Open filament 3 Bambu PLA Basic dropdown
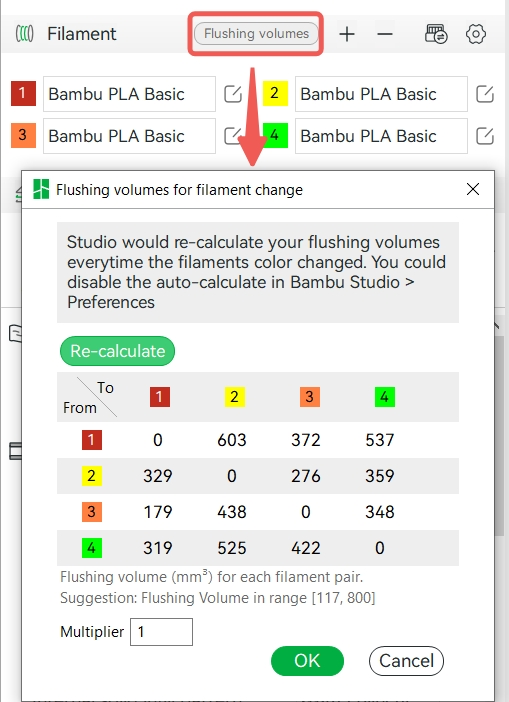 [x=129, y=136]
